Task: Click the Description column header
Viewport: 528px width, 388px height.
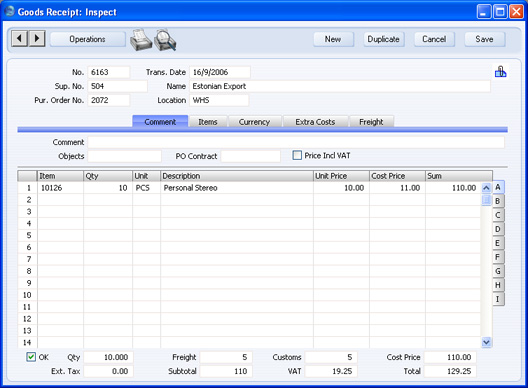Action: click(237, 176)
